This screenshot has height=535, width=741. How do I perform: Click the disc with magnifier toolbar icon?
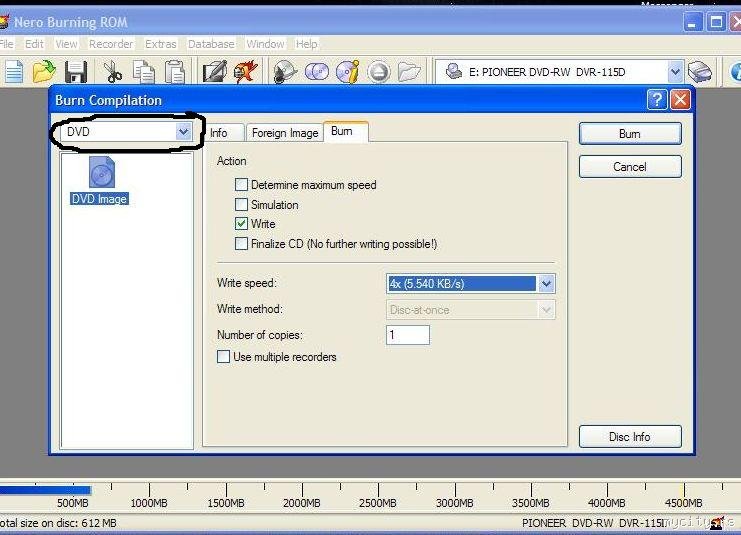pos(285,72)
